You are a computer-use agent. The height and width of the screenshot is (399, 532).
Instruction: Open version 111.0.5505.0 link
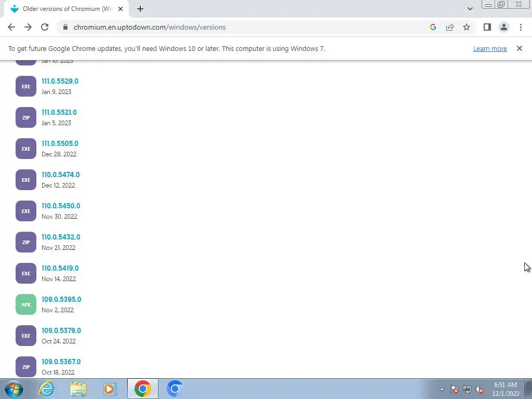click(x=60, y=143)
